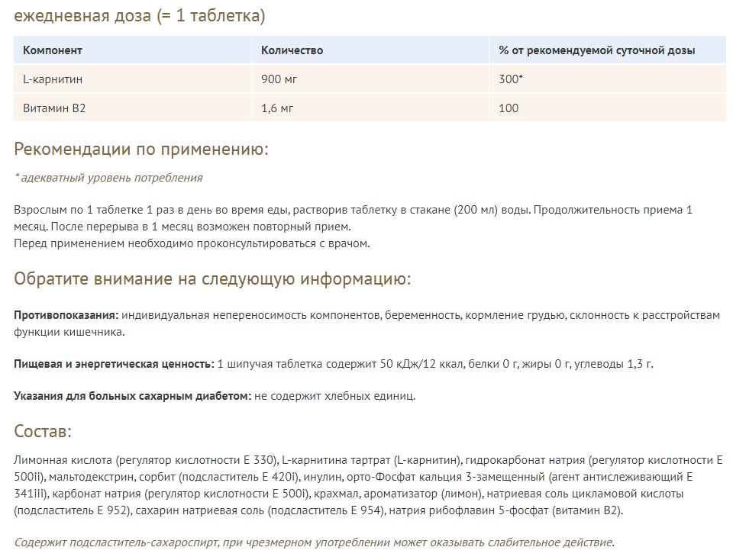The height and width of the screenshot is (560, 733).
Task: Click the bold 'Пищевая и энергетическая ценность:' label
Action: coord(114,364)
